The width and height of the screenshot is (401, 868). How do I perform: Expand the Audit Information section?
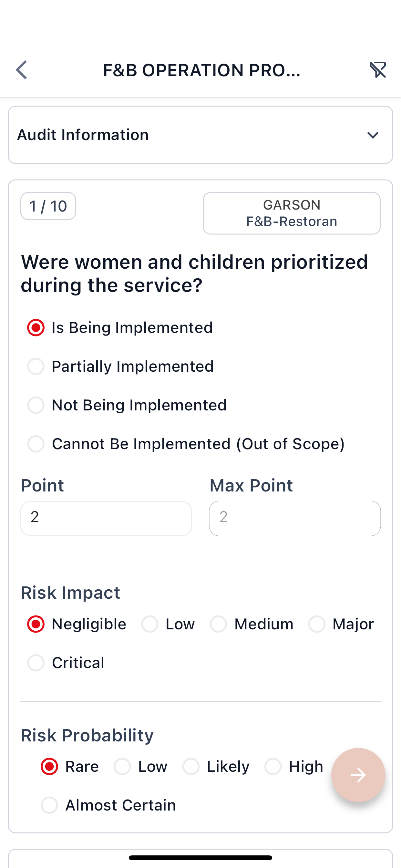(373, 135)
